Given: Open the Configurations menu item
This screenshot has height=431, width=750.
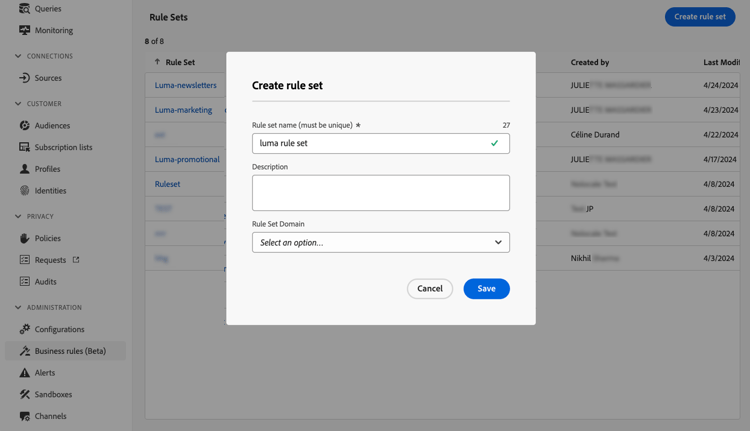Looking at the screenshot, I should pyautogui.click(x=59, y=329).
